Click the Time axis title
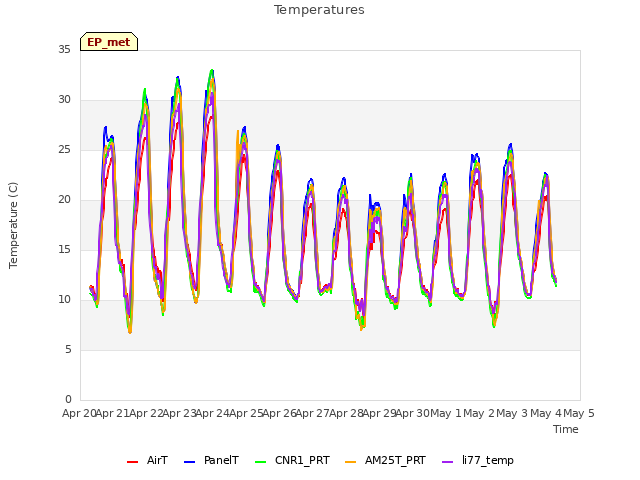 566,429
